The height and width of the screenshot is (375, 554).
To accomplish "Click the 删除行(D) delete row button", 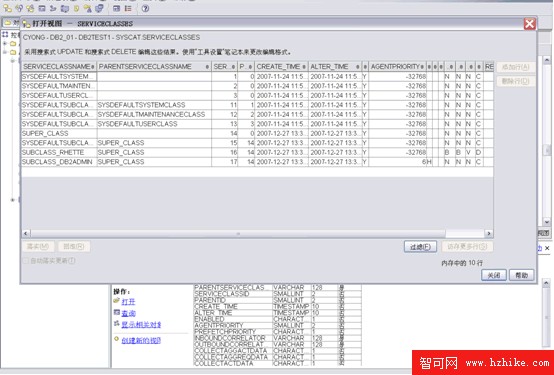I will [516, 81].
